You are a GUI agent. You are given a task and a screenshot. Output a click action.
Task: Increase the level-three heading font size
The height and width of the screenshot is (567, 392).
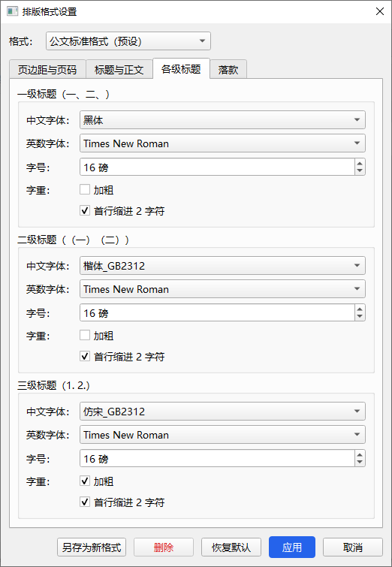click(x=360, y=455)
